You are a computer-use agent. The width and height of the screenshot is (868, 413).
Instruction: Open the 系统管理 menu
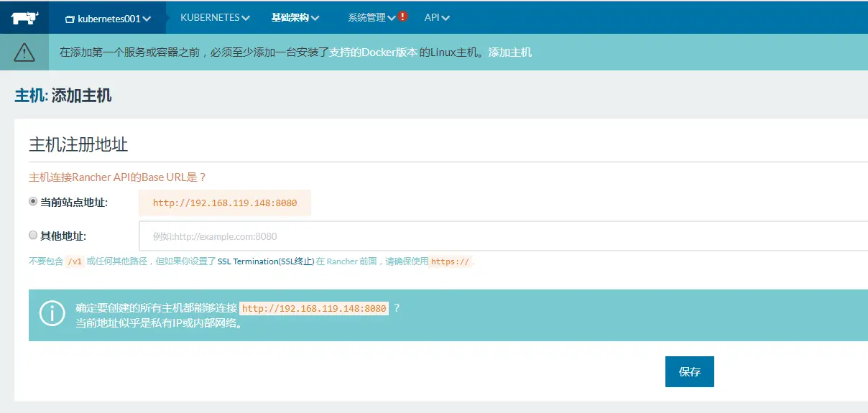(x=371, y=17)
